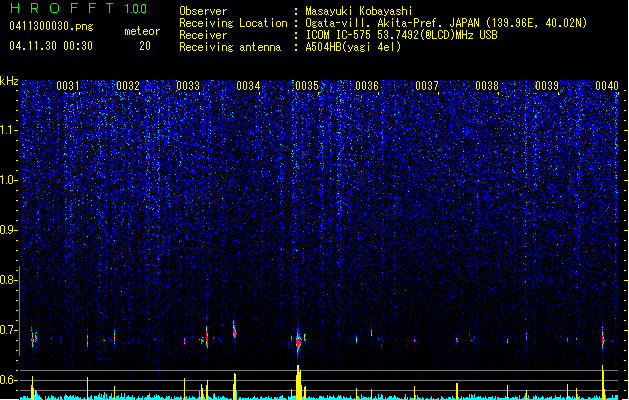Click the 1.0 kHz frequency axis label
Screen dimensions: 629x400
(8, 180)
